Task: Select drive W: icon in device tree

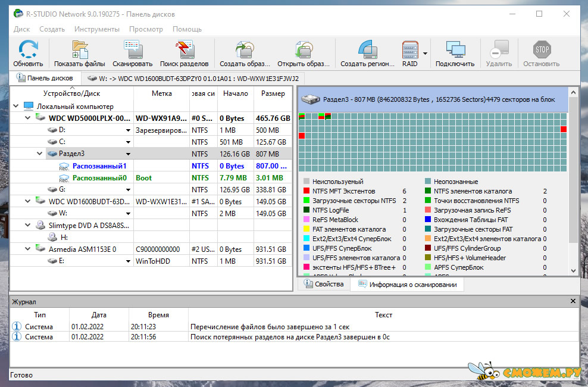Action: click(52, 213)
